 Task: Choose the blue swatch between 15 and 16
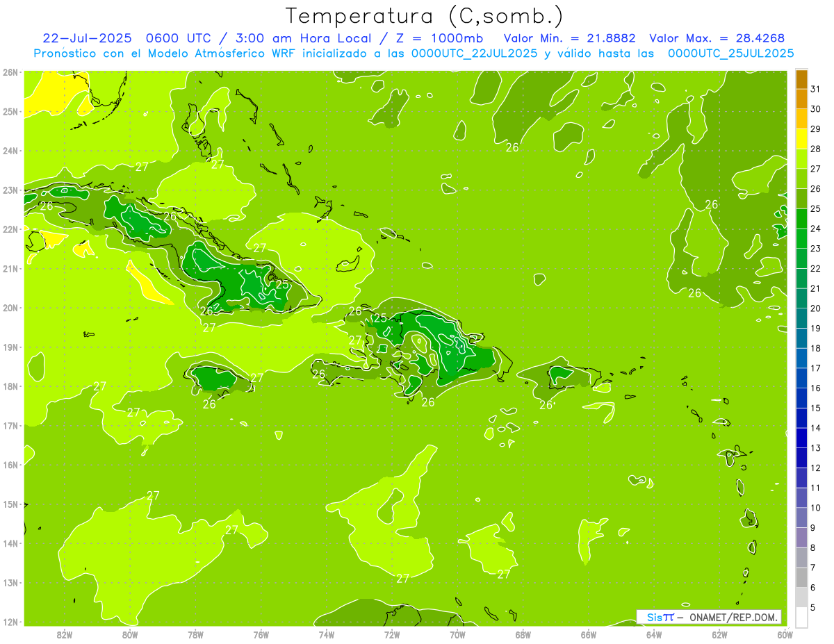(x=801, y=398)
